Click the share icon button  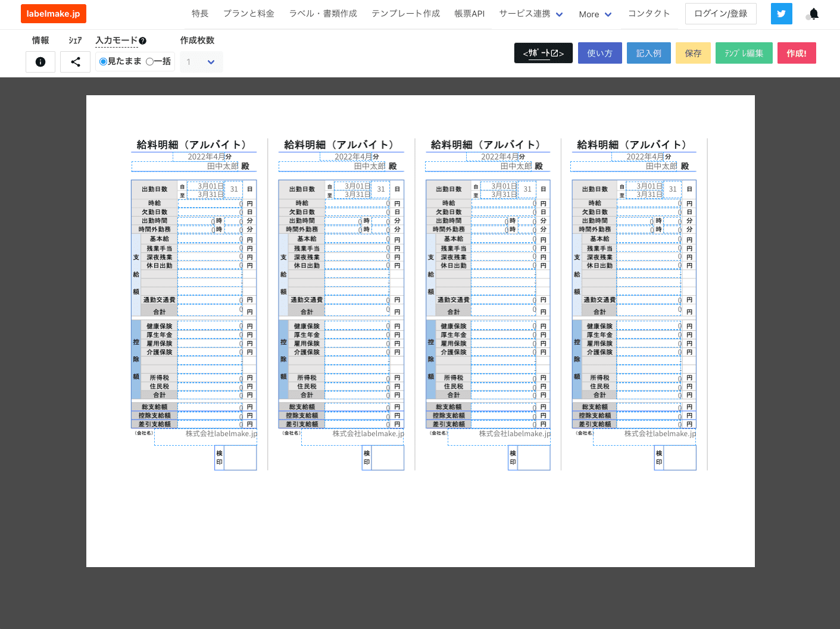click(76, 62)
